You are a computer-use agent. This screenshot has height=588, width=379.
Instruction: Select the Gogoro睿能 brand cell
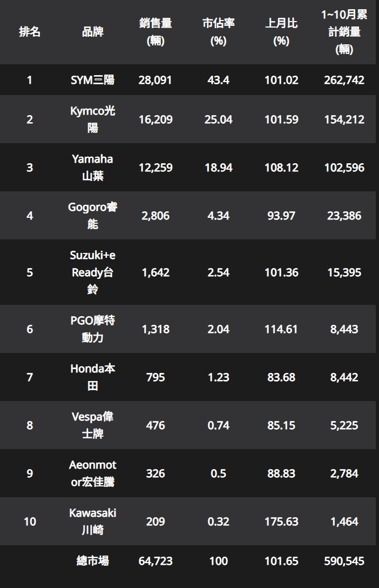(x=92, y=215)
